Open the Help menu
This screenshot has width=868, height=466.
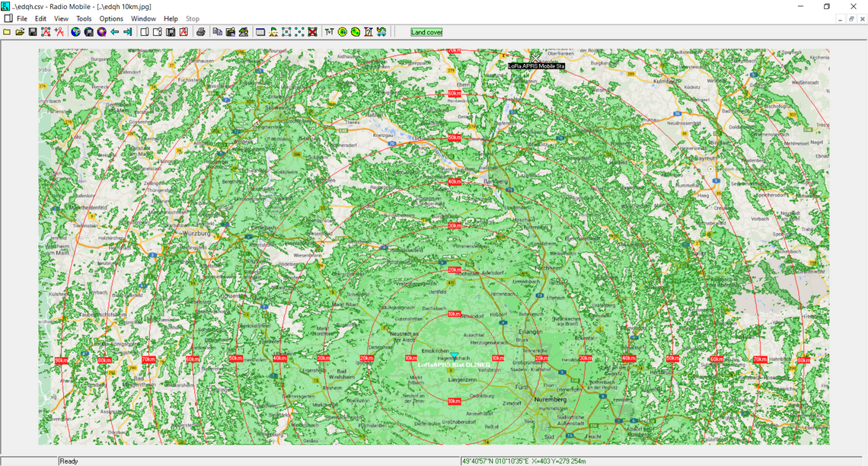click(171, 18)
